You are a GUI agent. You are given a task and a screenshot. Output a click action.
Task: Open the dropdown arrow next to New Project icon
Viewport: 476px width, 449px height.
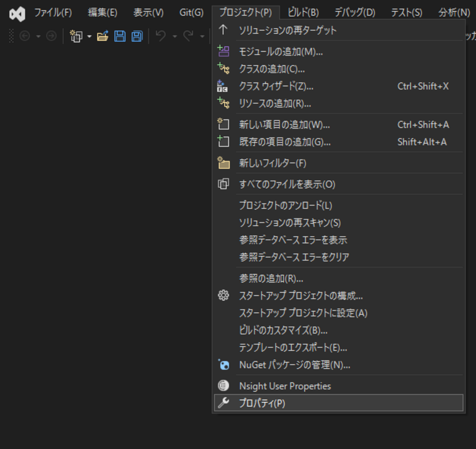89,36
